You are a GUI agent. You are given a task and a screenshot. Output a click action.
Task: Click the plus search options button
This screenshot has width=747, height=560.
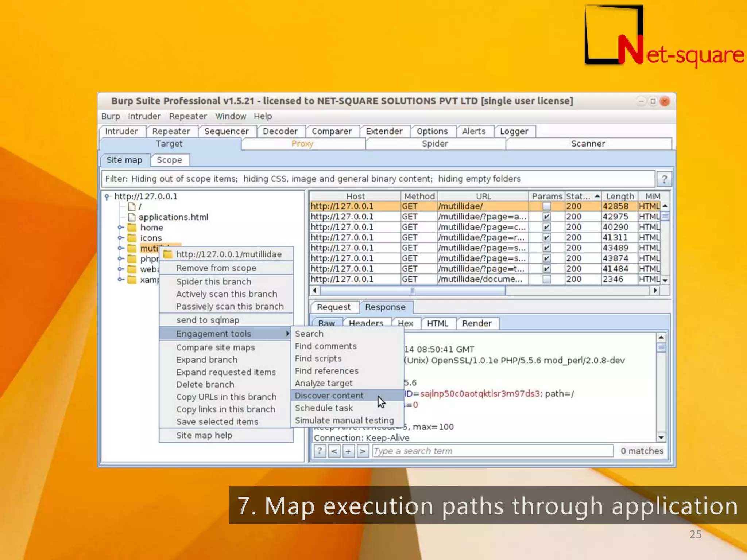[348, 451]
